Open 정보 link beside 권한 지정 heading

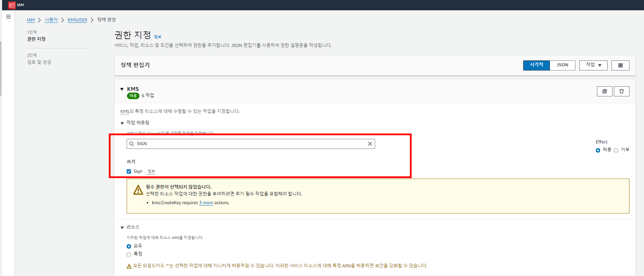click(157, 37)
